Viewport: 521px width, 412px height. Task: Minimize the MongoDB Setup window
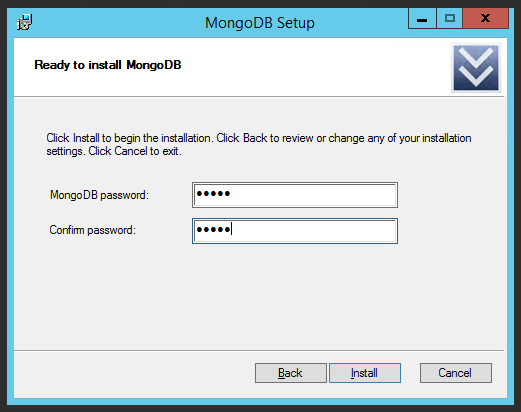422,19
